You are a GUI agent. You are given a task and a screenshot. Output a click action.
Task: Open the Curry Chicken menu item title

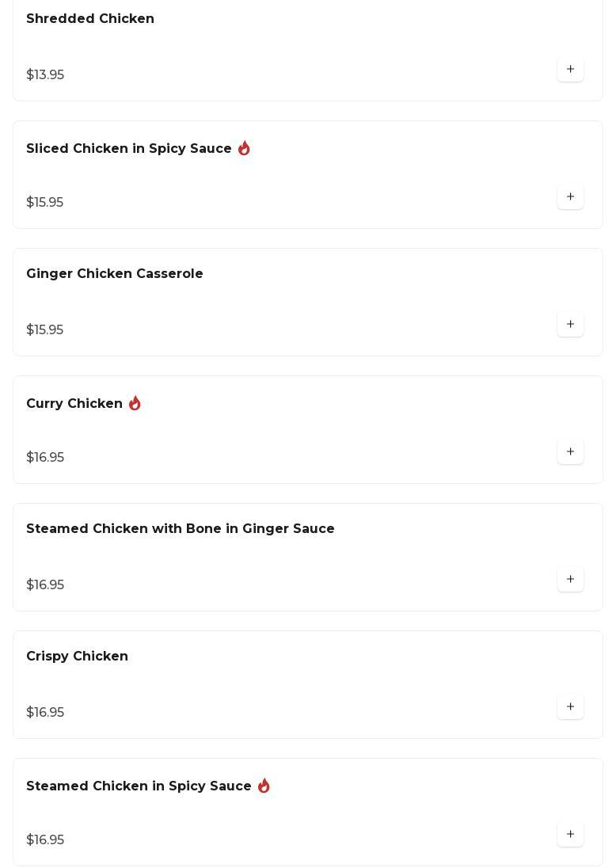pyautogui.click(x=74, y=404)
